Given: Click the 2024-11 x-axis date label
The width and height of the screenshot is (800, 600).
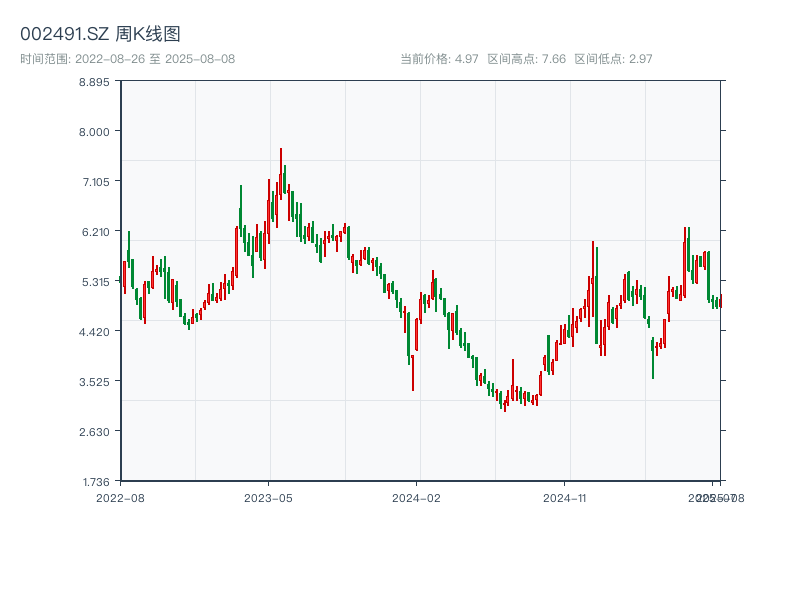Looking at the screenshot, I should pos(564,498).
